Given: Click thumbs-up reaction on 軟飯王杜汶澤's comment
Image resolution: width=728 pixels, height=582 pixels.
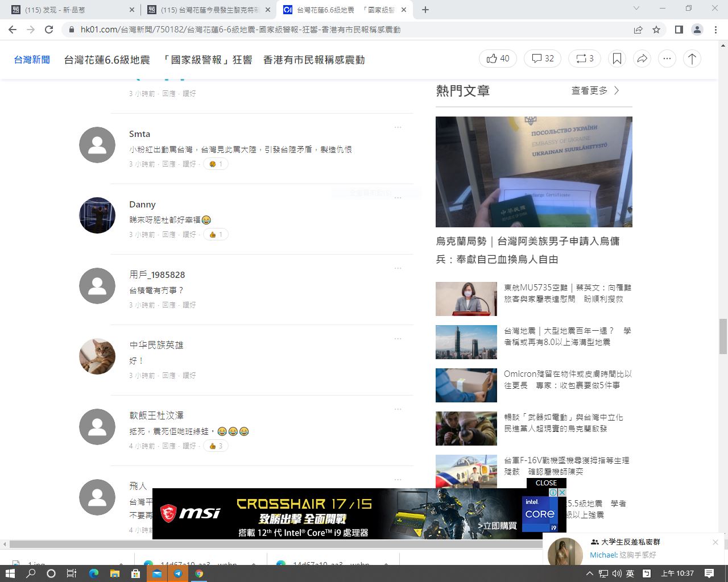Looking at the screenshot, I should coord(216,446).
